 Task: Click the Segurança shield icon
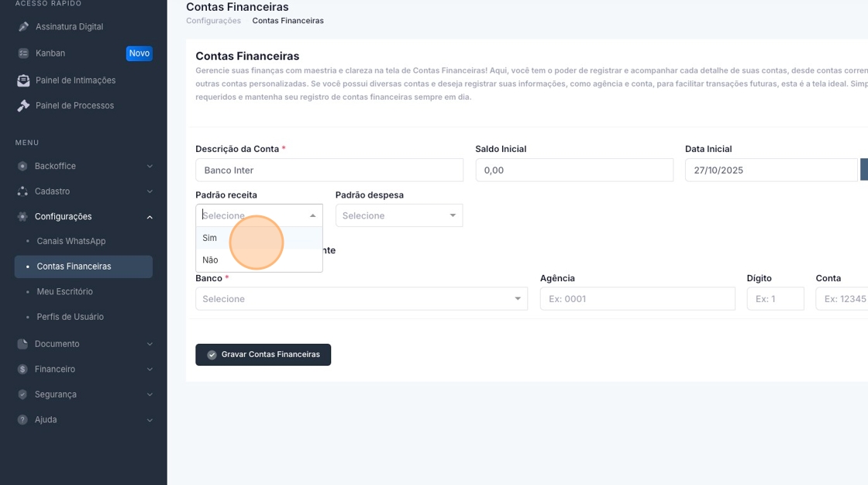(22, 394)
